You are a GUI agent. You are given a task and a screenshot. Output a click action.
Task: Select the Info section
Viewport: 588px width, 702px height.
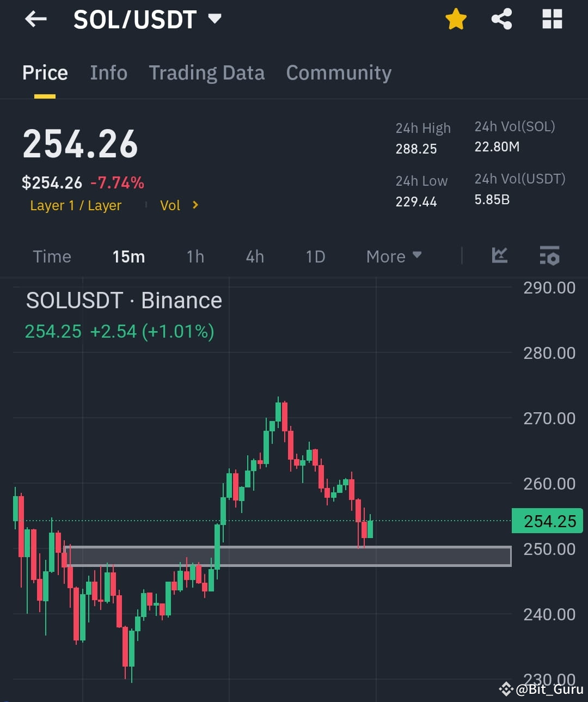[108, 72]
